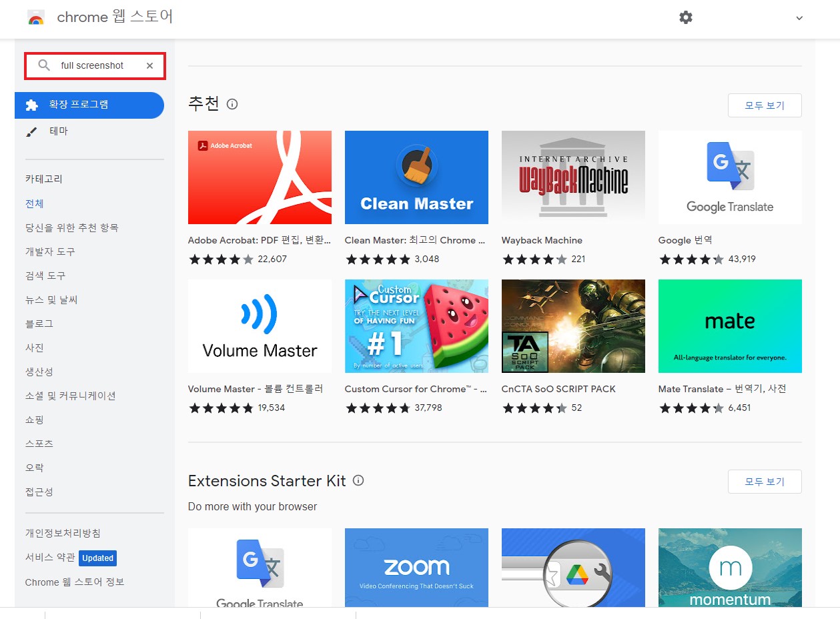Open the Clean Master extension thumbnail
The image size is (840, 619).
click(x=416, y=177)
